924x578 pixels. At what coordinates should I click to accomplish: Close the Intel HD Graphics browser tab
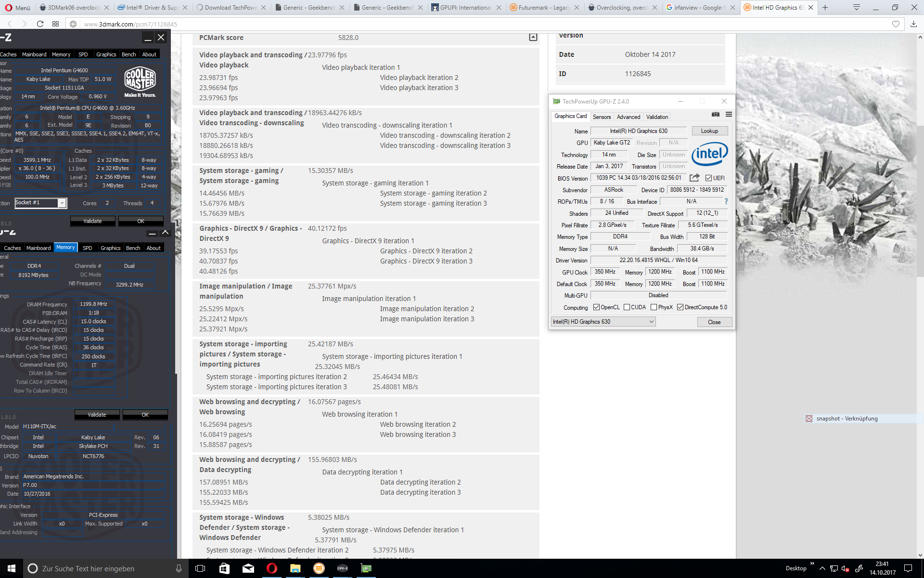pos(811,8)
